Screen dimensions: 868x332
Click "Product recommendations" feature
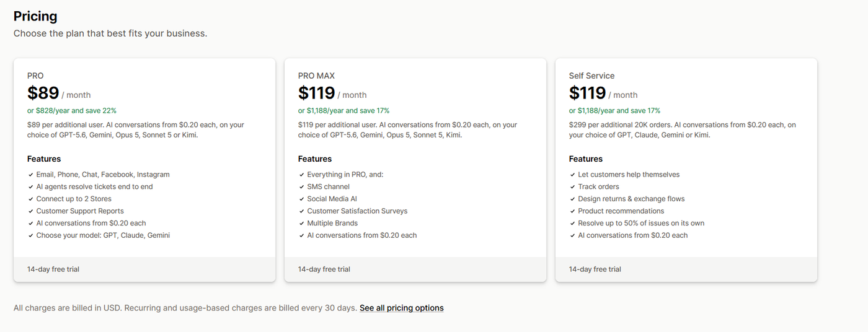tap(621, 211)
